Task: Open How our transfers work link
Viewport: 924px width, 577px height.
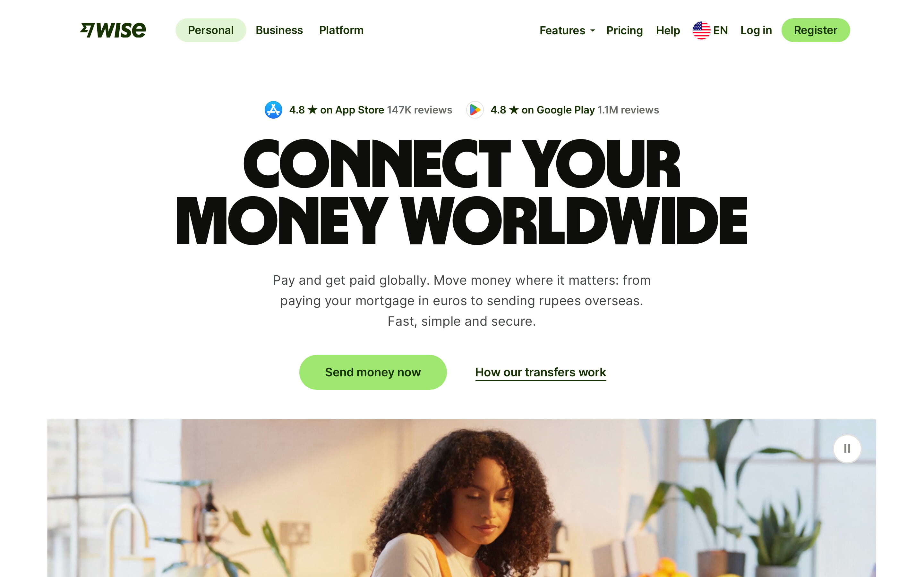Action: click(541, 372)
